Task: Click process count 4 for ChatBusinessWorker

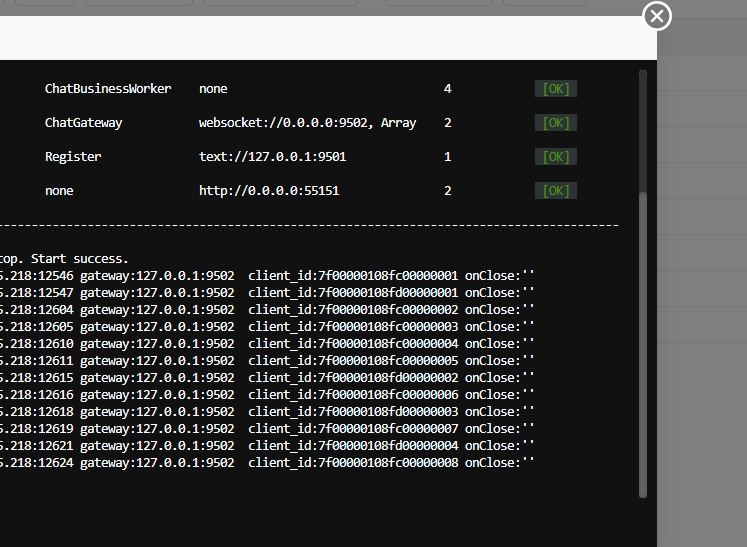Action: pos(447,89)
